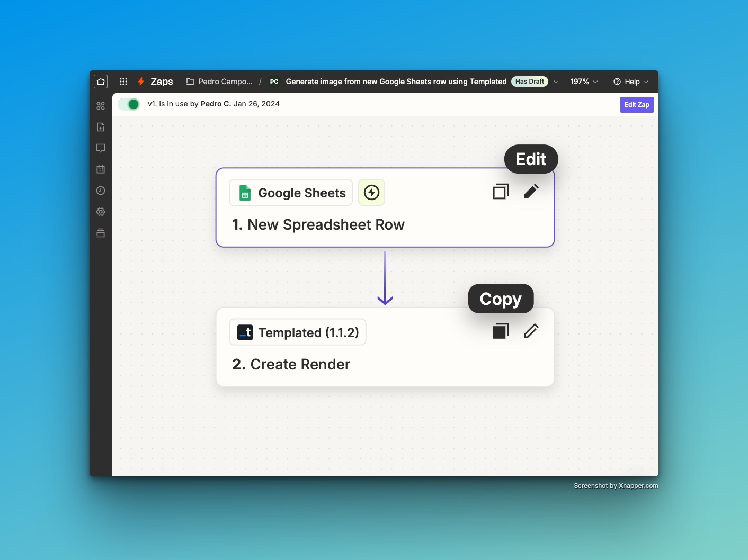
Task: Select the 1. New Spreadsheet Row text
Action: pyautogui.click(x=318, y=224)
